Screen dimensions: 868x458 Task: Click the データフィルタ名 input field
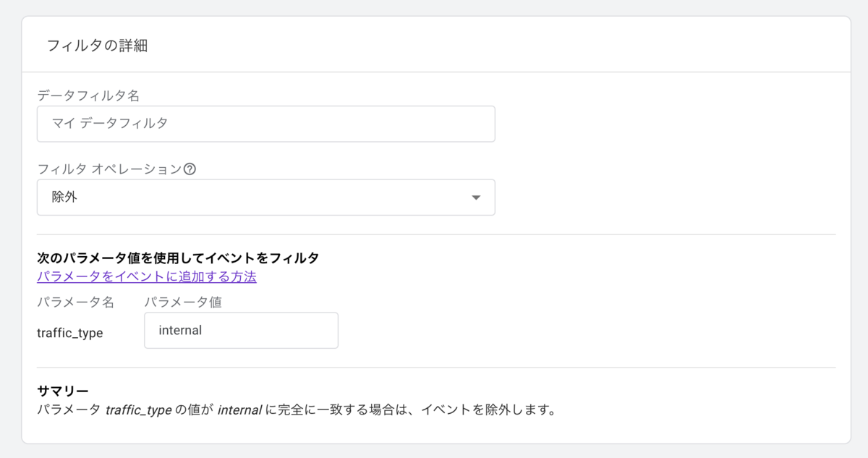coord(265,124)
